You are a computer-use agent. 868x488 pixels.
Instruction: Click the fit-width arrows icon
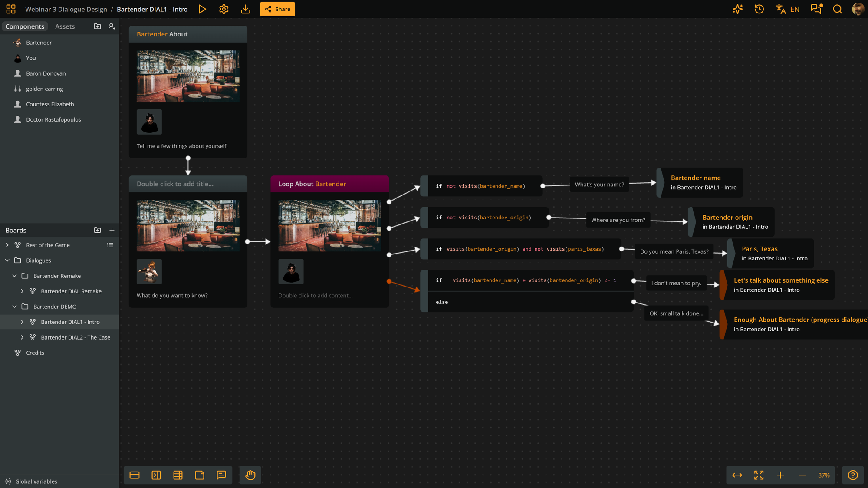737,475
